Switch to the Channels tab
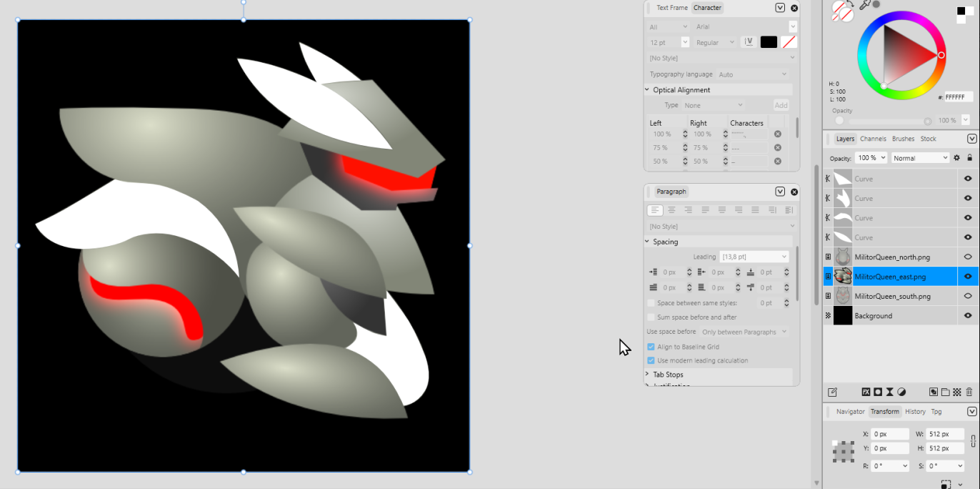 point(873,139)
